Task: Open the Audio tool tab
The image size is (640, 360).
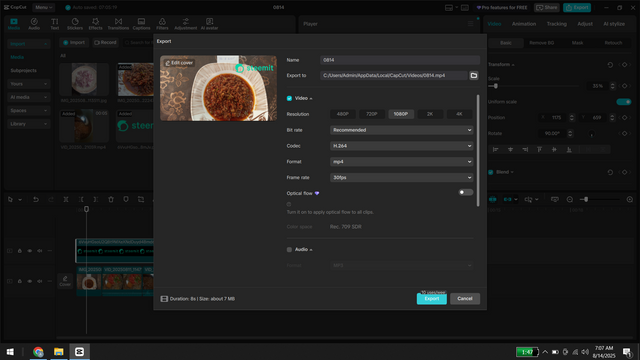Action: click(x=34, y=24)
